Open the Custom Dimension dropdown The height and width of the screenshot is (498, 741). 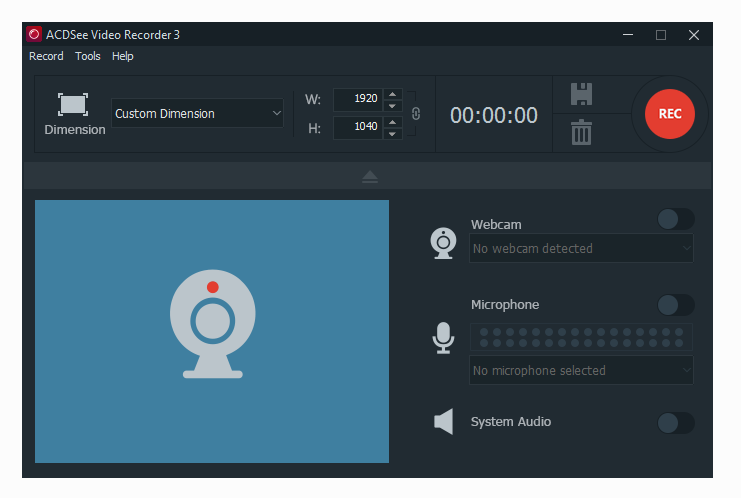click(x=197, y=113)
